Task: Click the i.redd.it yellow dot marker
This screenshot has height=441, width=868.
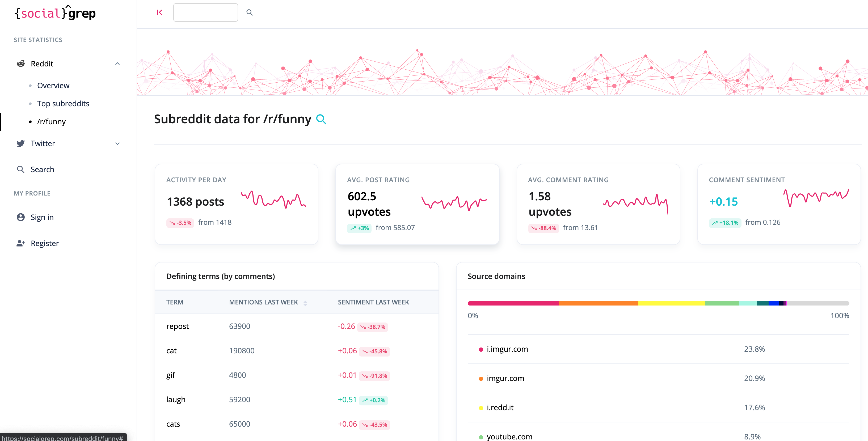Action: coord(481,408)
